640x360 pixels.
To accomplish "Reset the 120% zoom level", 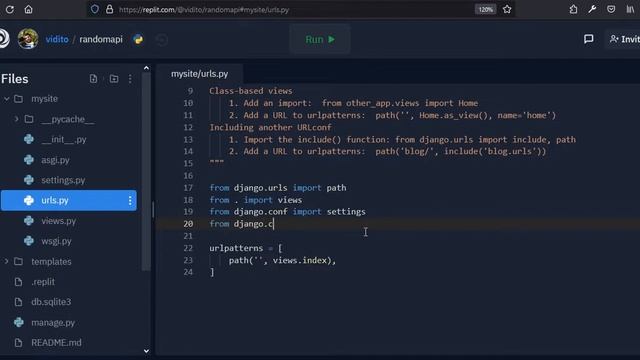I will click(485, 9).
